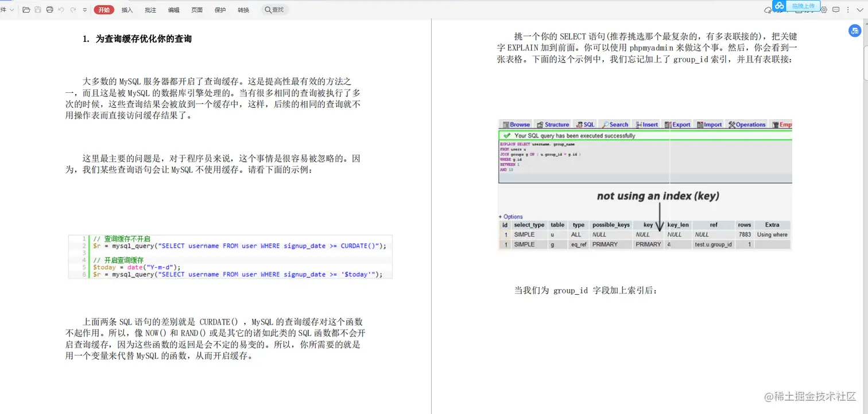The height and width of the screenshot is (414, 868).
Task: Click the Baidu Netdisk cloud logo
Action: (x=779, y=6)
